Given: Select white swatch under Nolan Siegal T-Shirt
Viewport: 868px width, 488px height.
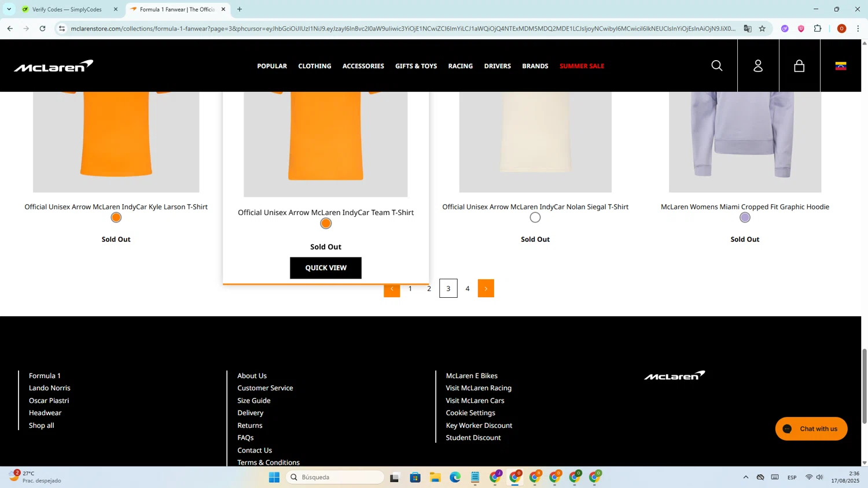Looking at the screenshot, I should click(535, 217).
